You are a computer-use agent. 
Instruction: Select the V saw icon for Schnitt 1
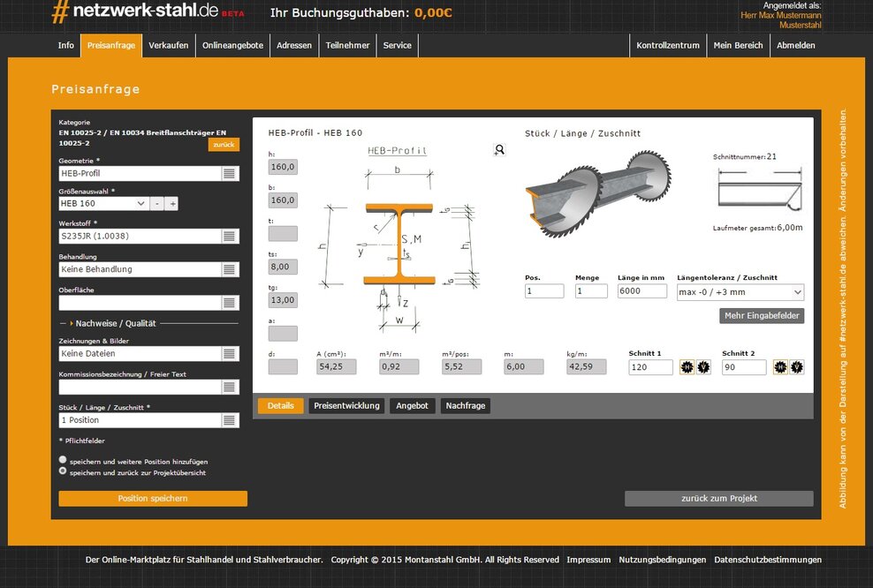click(703, 367)
